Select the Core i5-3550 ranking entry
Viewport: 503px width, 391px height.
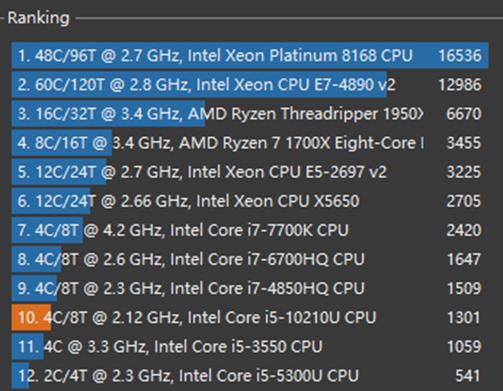point(250,347)
